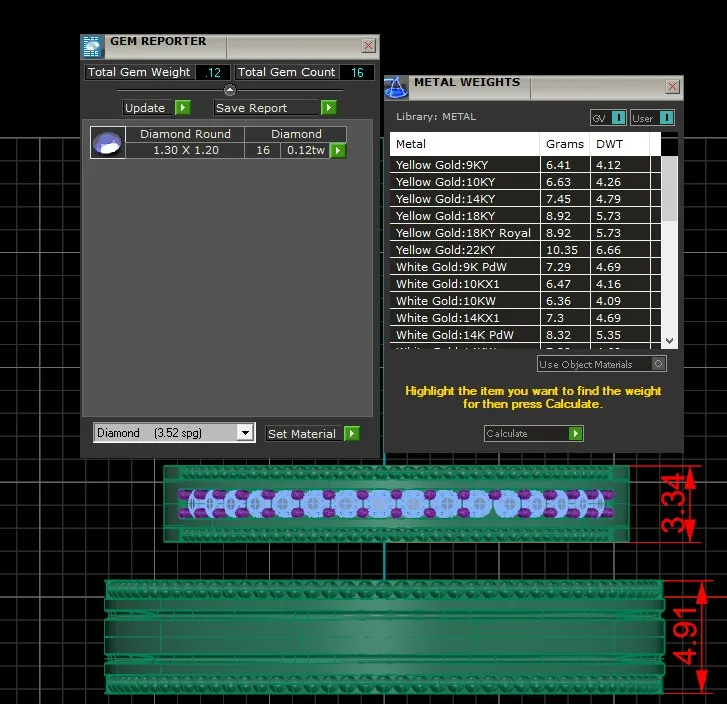Click the Gem Reporter panel icon
This screenshot has height=704, width=727.
[x=92, y=46]
